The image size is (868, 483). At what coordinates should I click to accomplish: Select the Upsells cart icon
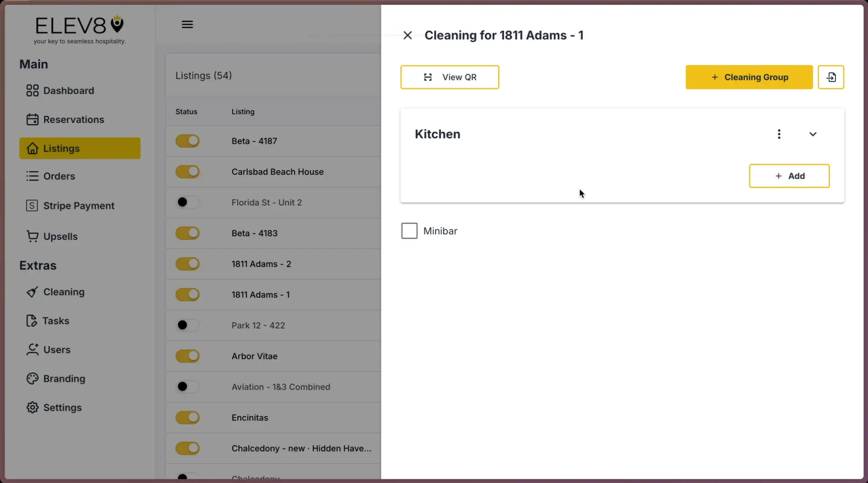click(32, 236)
